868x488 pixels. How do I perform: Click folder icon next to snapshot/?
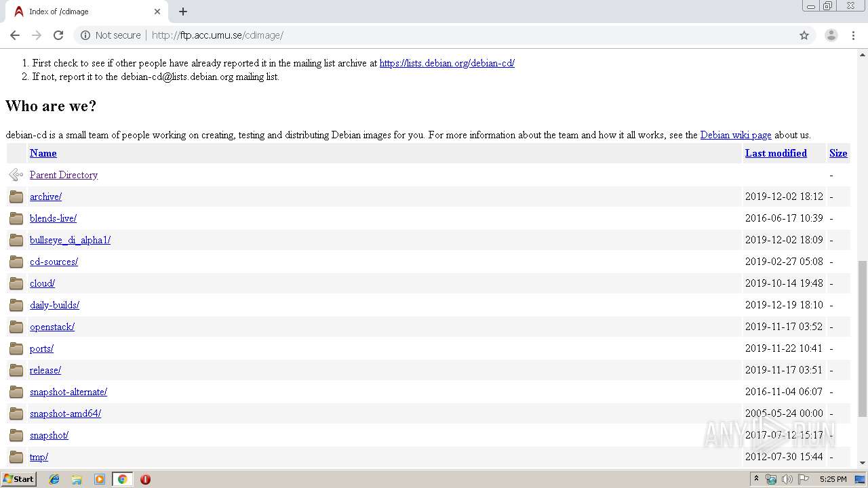[x=16, y=435]
